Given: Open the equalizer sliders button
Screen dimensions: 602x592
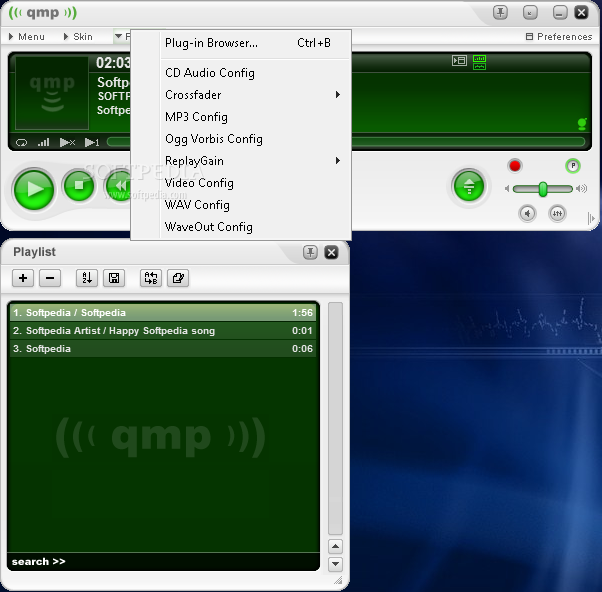Looking at the screenshot, I should 557,213.
